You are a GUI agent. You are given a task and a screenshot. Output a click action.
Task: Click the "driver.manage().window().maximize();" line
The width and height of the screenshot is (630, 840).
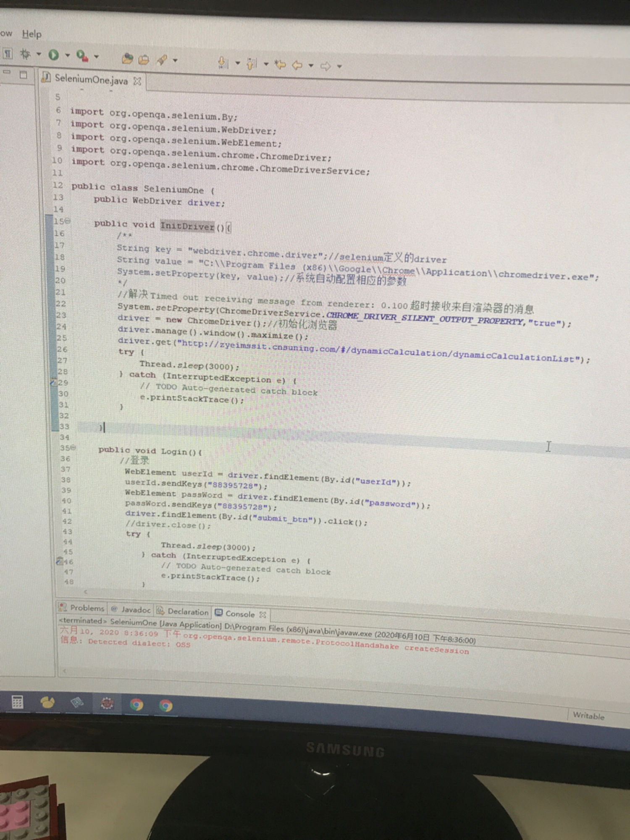click(213, 333)
